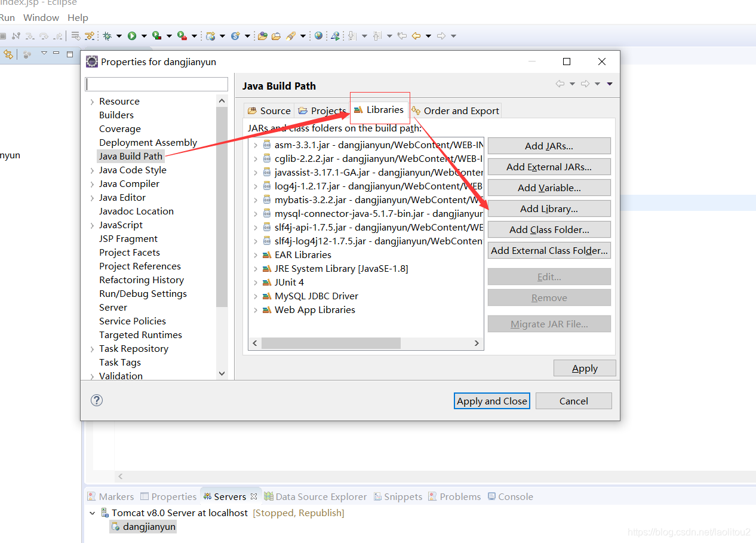Click the Run External Tools icon

coord(182,36)
